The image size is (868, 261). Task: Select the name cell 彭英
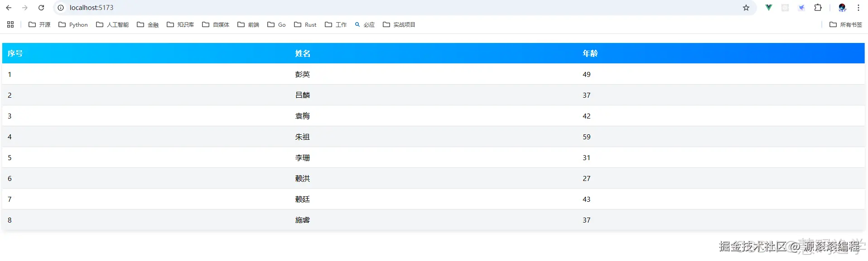tap(303, 74)
